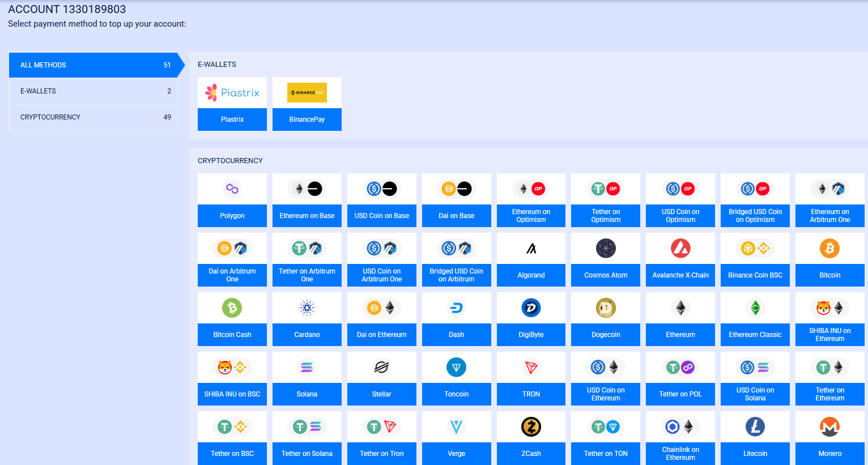This screenshot has height=465, width=868.
Task: Click the Tether on Optimism icon
Action: pos(606,189)
